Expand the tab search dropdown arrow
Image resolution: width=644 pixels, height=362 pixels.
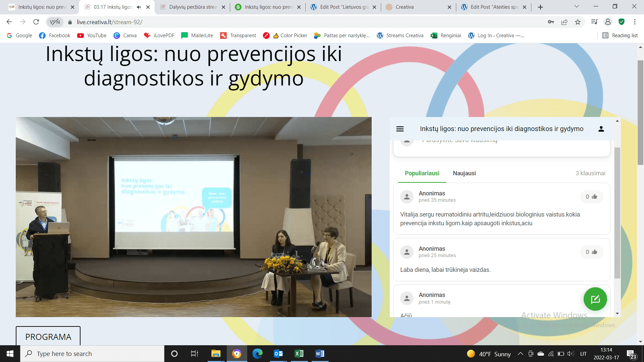tap(577, 7)
